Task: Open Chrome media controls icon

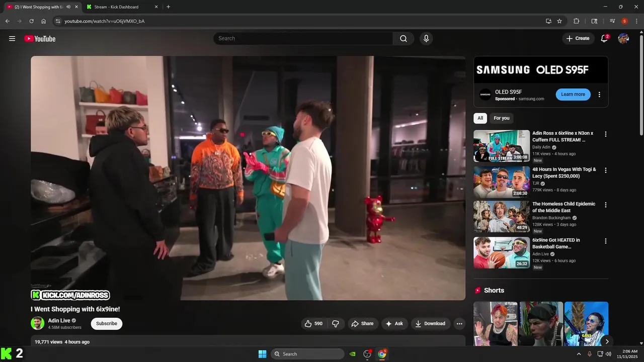Action: pyautogui.click(x=612, y=21)
